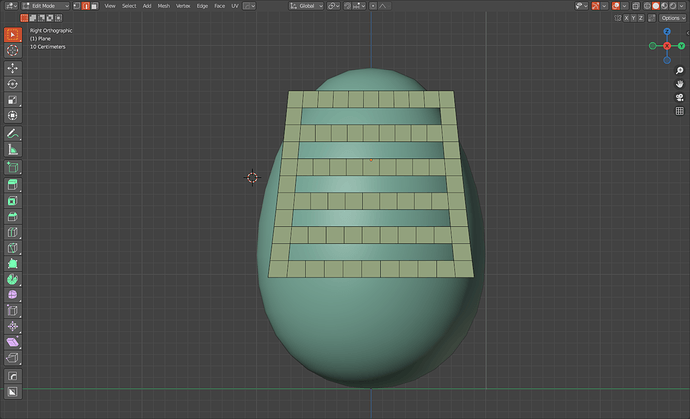The image size is (690, 419).
Task: Open object visibility filter dropdown
Action: pyautogui.click(x=582, y=6)
